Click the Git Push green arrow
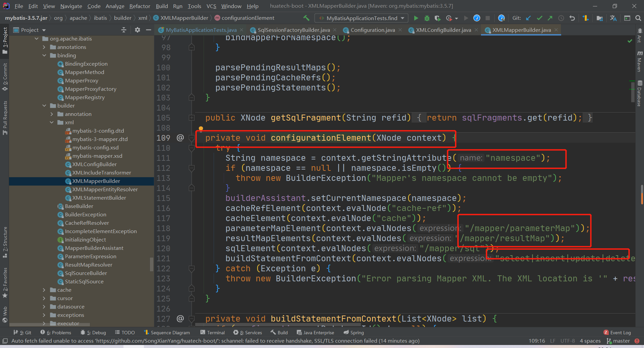 tap(550, 18)
